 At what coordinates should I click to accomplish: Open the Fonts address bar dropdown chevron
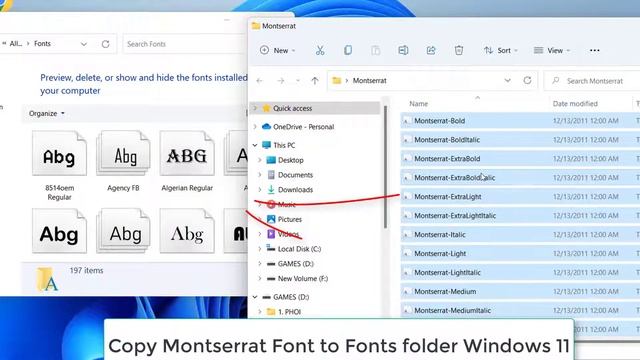[x=84, y=44]
